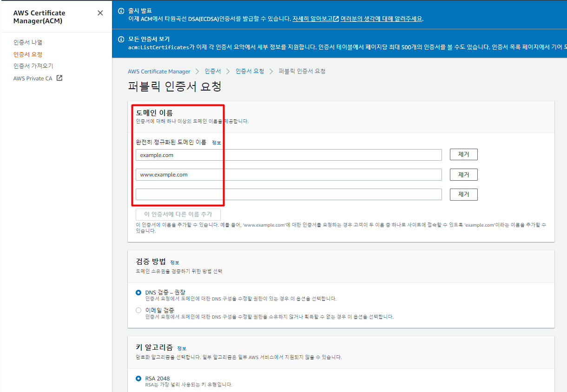
Task: Click the 퍼블릭 인증서 요청 breadcrumb text
Action: [302, 71]
